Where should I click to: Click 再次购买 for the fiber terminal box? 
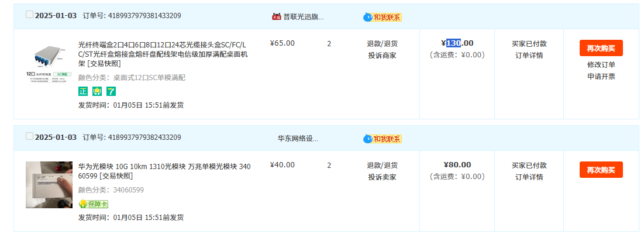click(601, 48)
